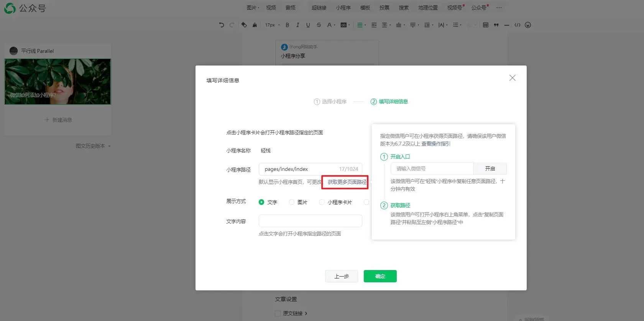
Task: Open the 超链接 menu item
Action: click(x=319, y=8)
